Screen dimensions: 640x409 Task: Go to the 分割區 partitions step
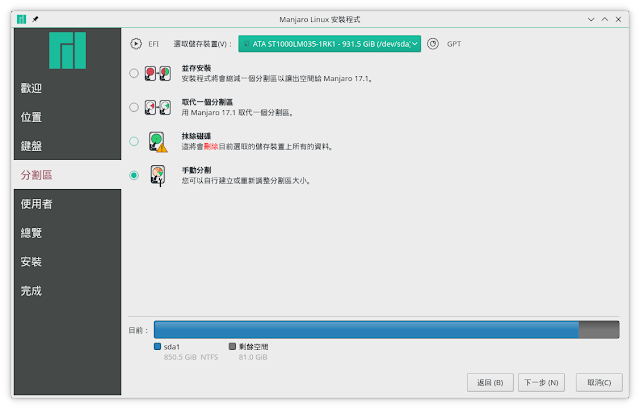click(x=67, y=175)
